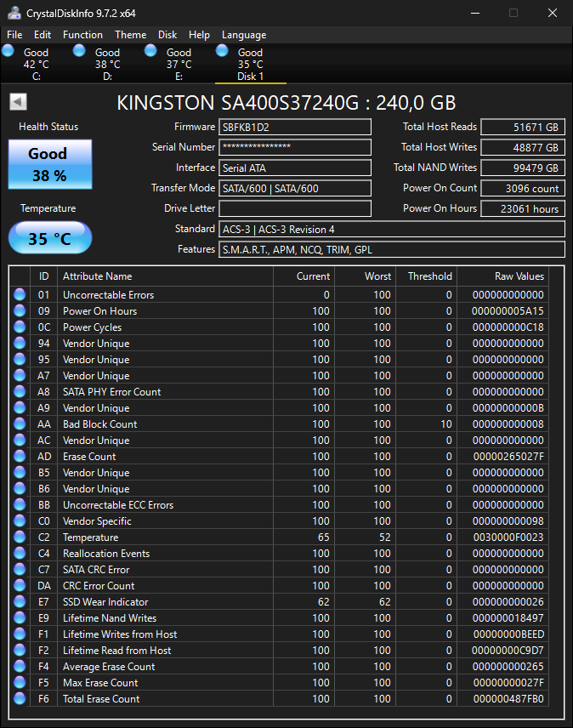Click the Current column header
Image resolution: width=573 pixels, height=728 pixels.
pyautogui.click(x=304, y=276)
